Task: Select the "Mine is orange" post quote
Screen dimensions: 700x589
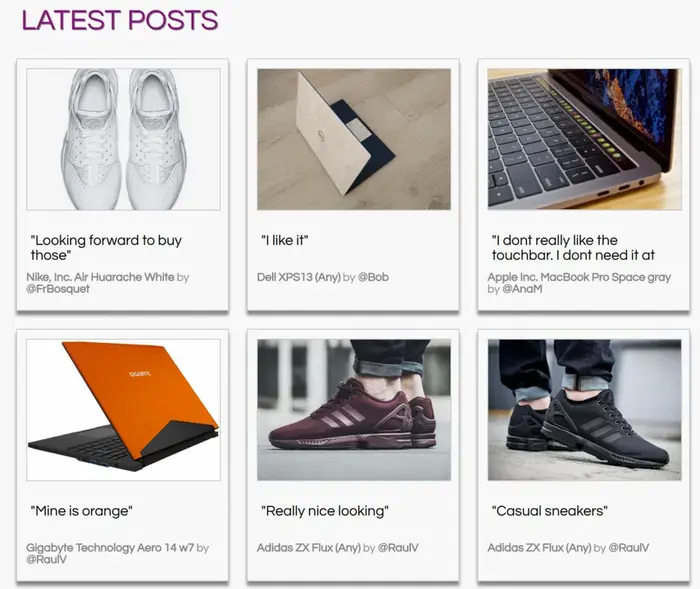Action: pyautogui.click(x=82, y=511)
